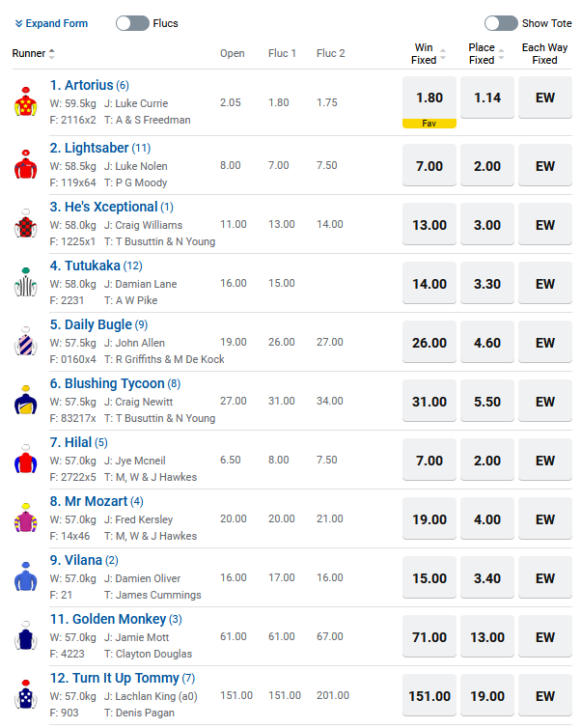Bet Each Way on Lightsaber
This screenshot has width=581, height=728.
(x=545, y=166)
